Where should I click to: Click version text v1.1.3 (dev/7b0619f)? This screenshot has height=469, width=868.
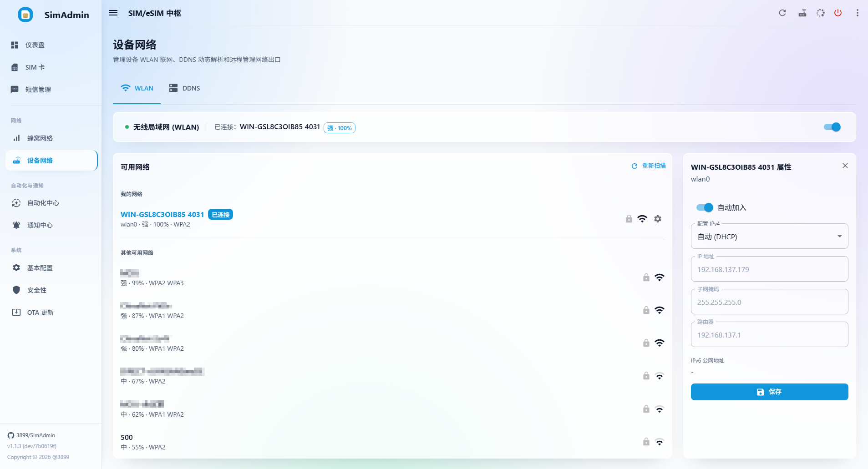point(32,446)
